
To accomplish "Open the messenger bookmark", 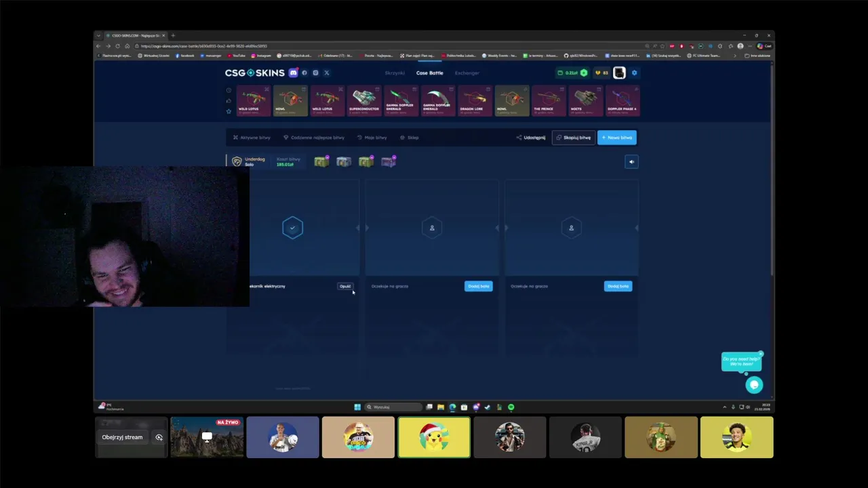I will coord(211,56).
